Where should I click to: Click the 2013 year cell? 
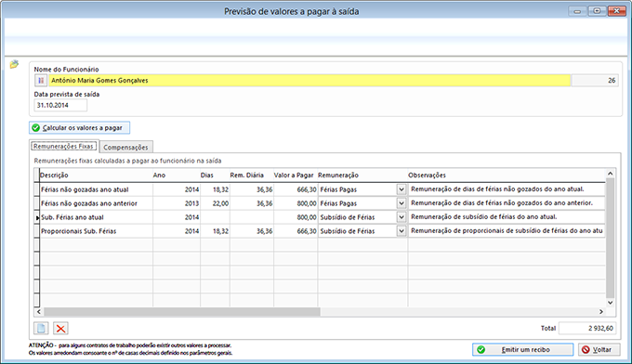177,203
